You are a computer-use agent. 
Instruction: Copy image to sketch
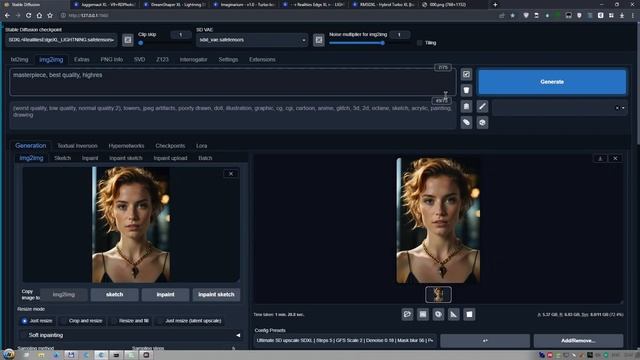[x=114, y=295]
